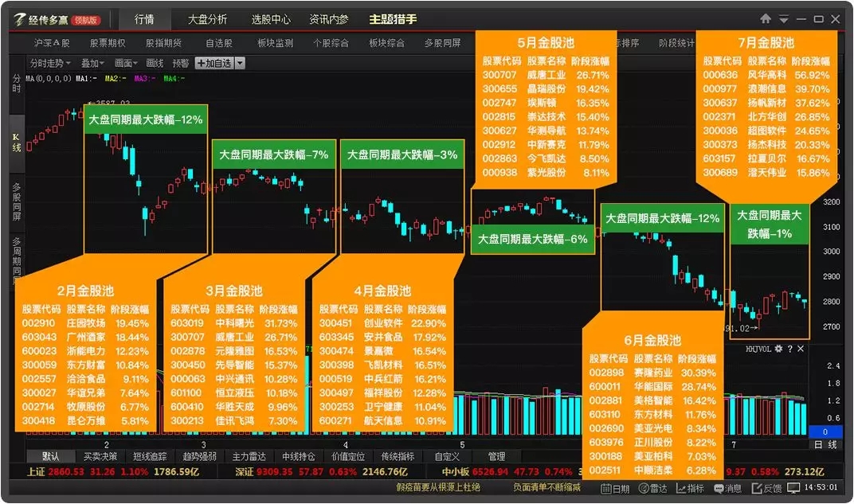This screenshot has height=504, width=854.
Task: Select 自选股 in the sub menu
Action: [219, 43]
